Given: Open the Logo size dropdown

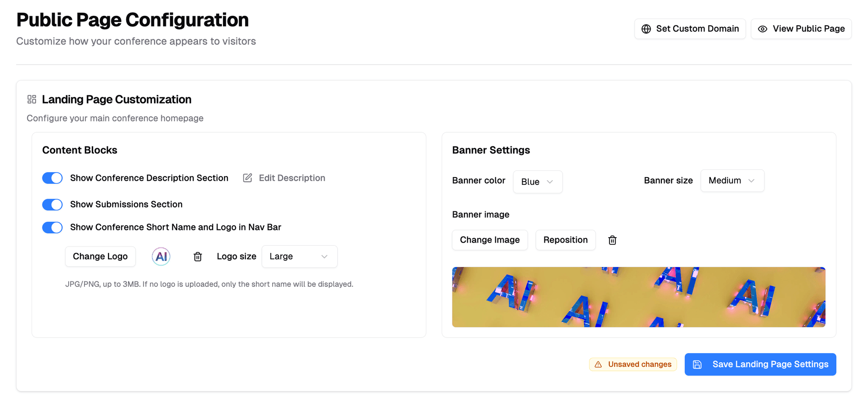Looking at the screenshot, I should click(299, 256).
